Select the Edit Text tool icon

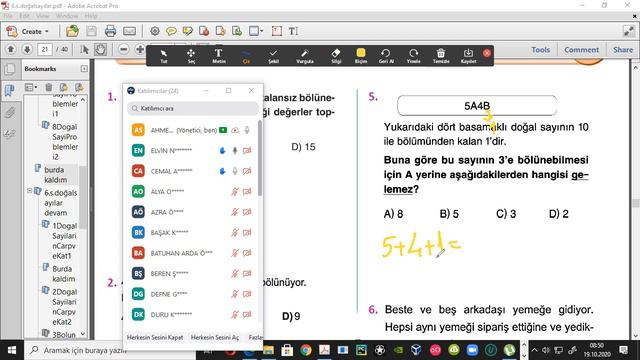[293, 31]
